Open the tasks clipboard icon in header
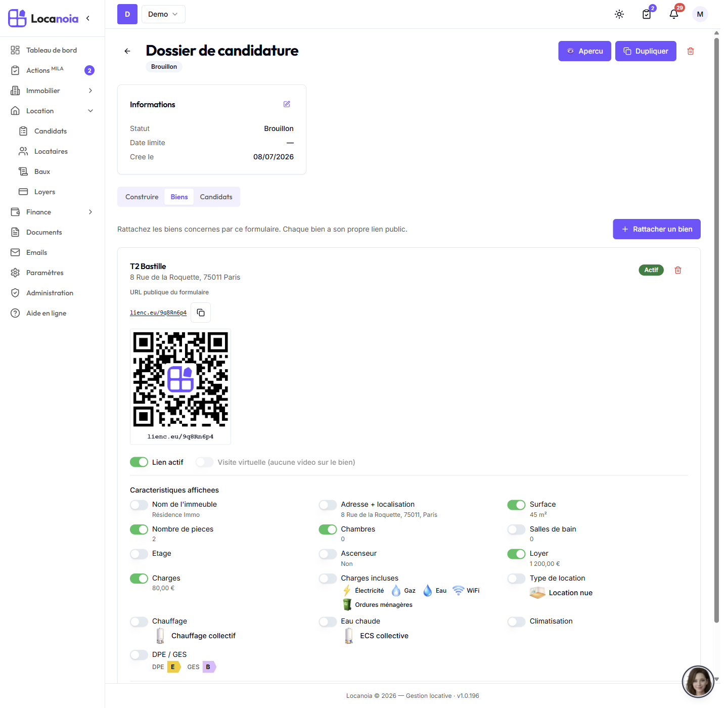The height and width of the screenshot is (708, 728). (647, 14)
